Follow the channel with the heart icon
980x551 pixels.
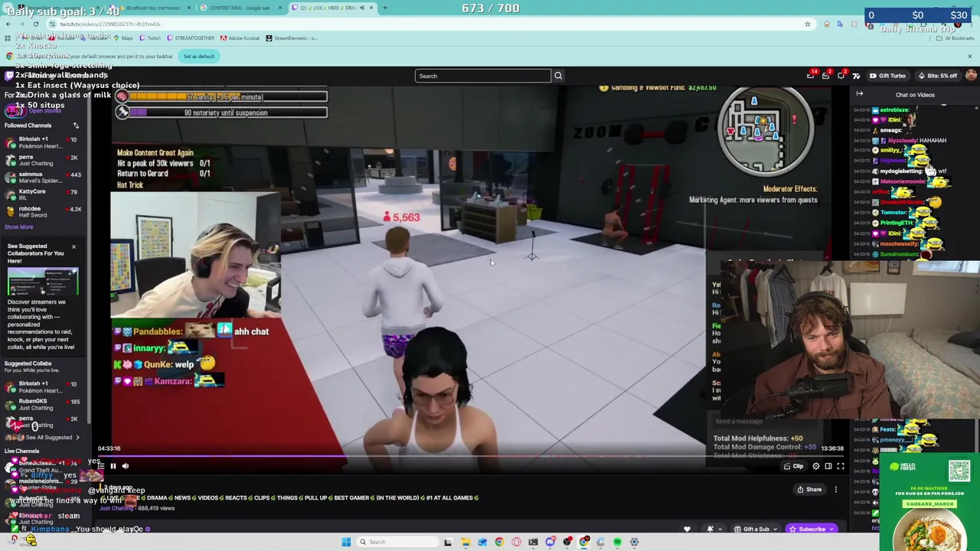tap(687, 529)
